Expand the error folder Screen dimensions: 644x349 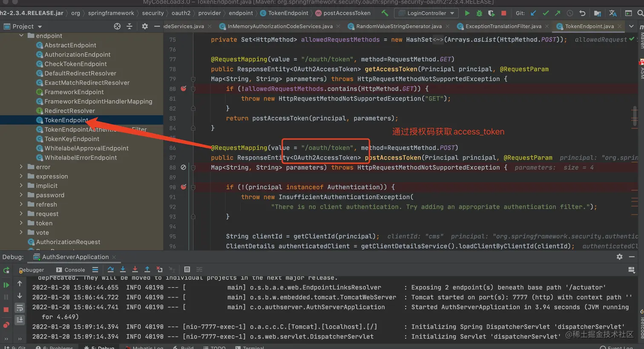pyautogui.click(x=21, y=167)
